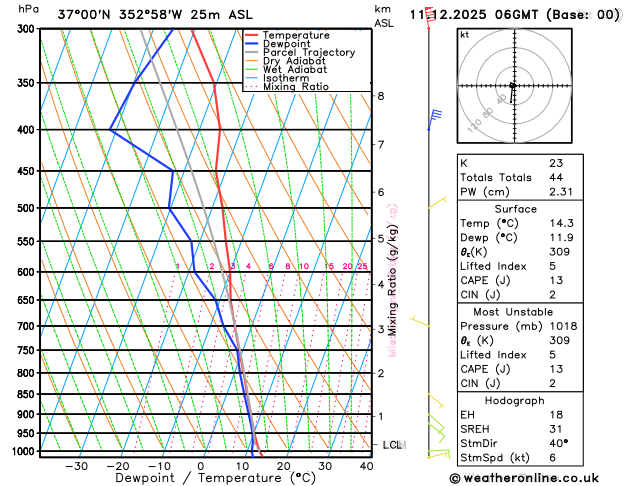This screenshot has height=486, width=629.
Task: Click the 'PW (cm)' value 2.31
Action: (561, 192)
